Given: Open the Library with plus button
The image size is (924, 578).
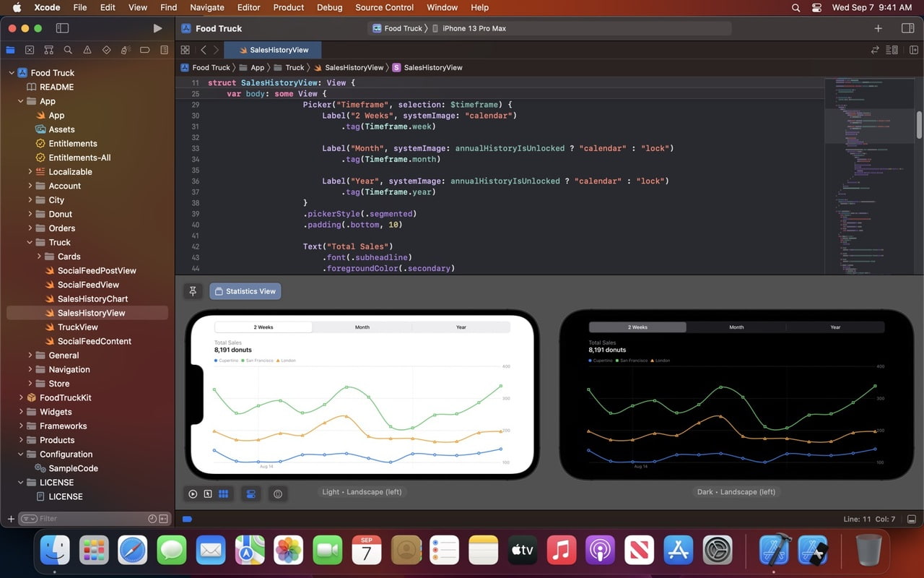Looking at the screenshot, I should click(x=878, y=28).
